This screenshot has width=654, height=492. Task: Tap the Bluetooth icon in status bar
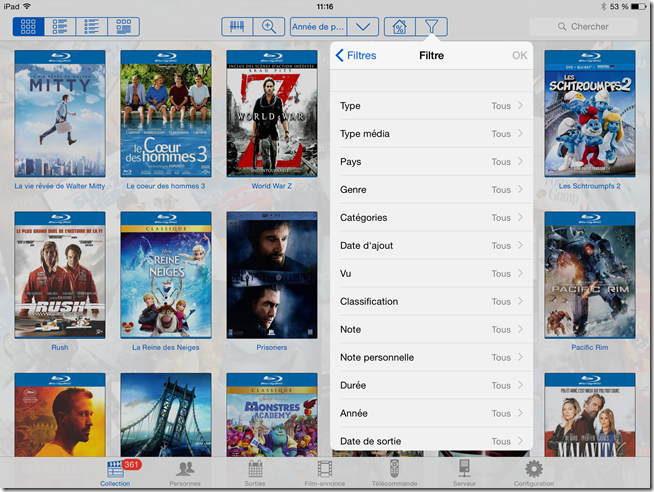point(603,6)
